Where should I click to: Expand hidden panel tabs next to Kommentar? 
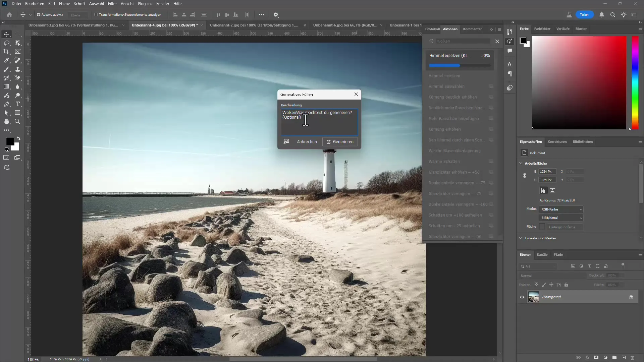coord(491,29)
